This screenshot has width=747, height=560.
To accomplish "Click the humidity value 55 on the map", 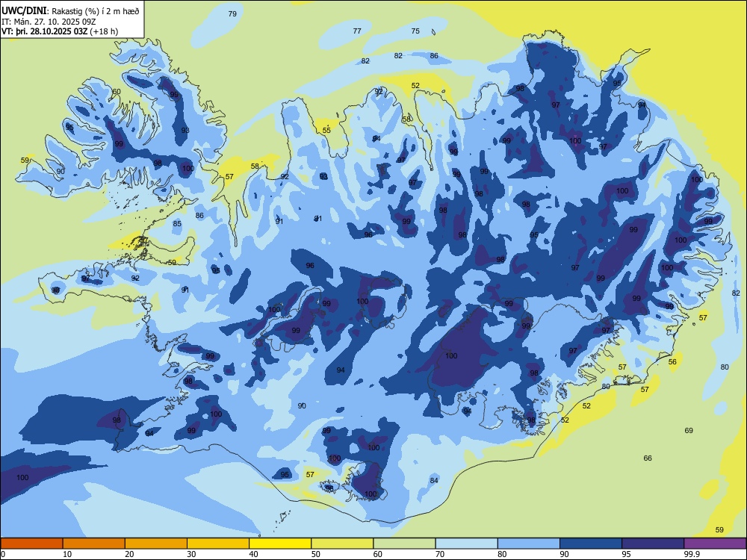I will point(326,130).
